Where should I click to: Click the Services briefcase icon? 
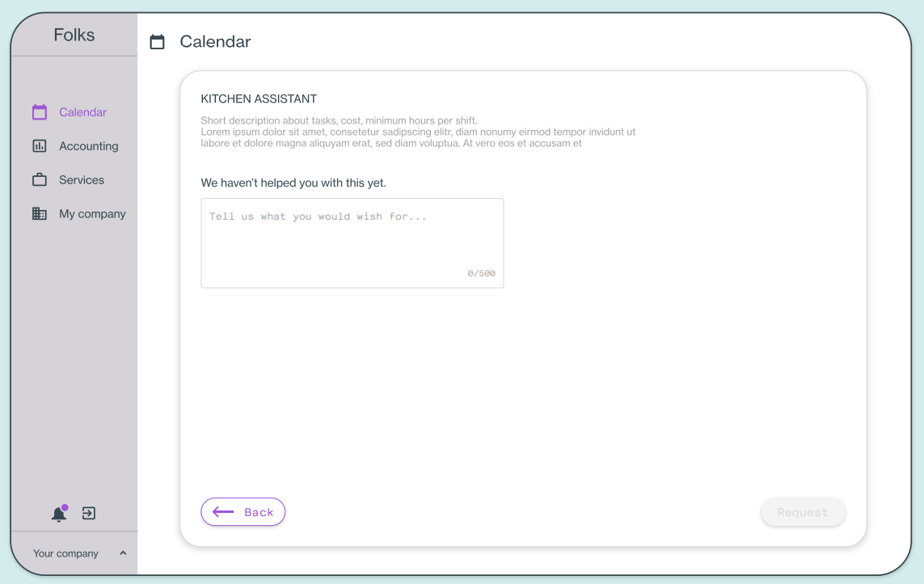[40, 179]
